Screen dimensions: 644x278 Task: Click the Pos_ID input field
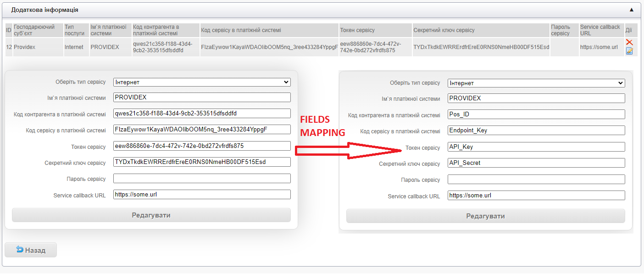coord(536,114)
